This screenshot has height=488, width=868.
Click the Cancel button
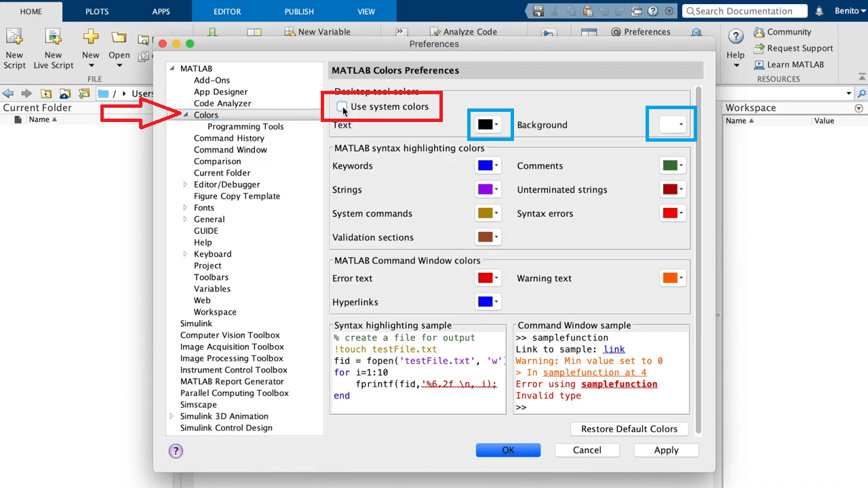(587, 450)
